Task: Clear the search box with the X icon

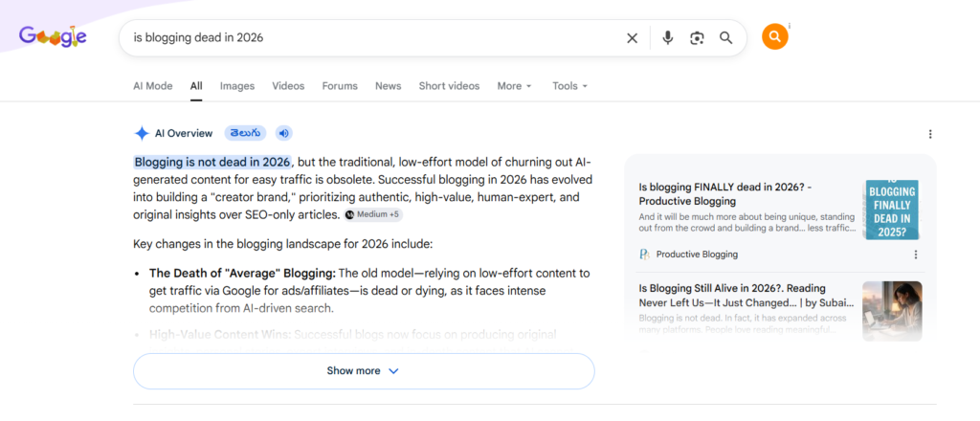Action: coord(632,38)
